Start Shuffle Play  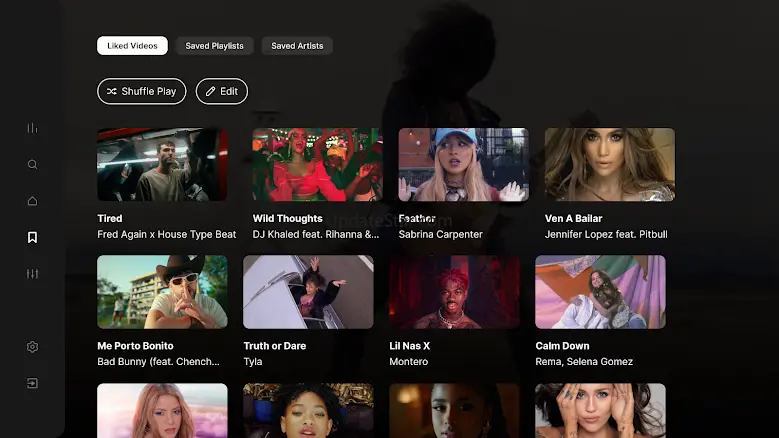(x=142, y=91)
